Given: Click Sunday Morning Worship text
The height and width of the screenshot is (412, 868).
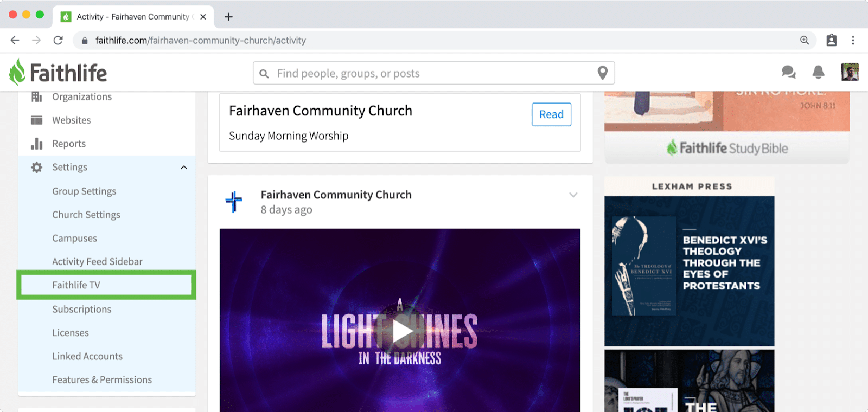Looking at the screenshot, I should coord(289,136).
